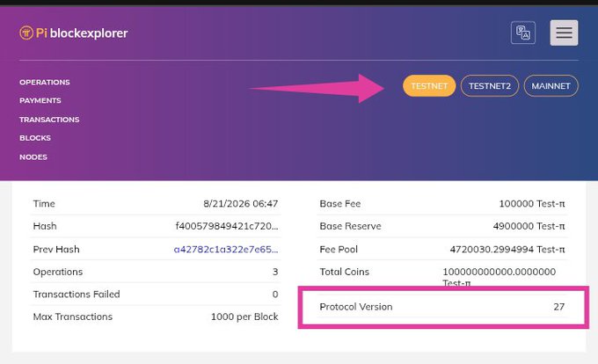The width and height of the screenshot is (598, 364).
Task: Click the Pi blockexplorer logo
Action: click(x=74, y=33)
